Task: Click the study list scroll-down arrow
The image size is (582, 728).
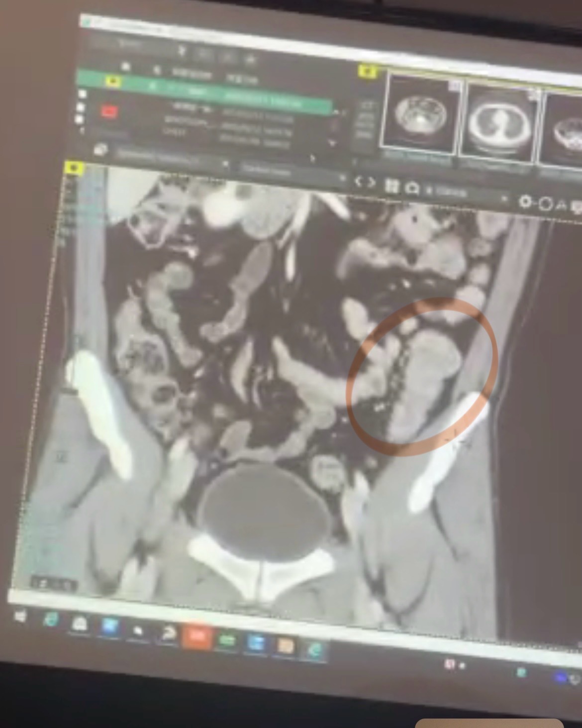Action: [x=332, y=144]
